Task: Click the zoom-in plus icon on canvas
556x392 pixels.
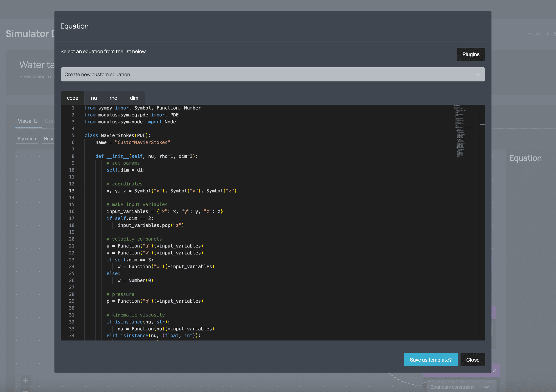Action: [25, 380]
